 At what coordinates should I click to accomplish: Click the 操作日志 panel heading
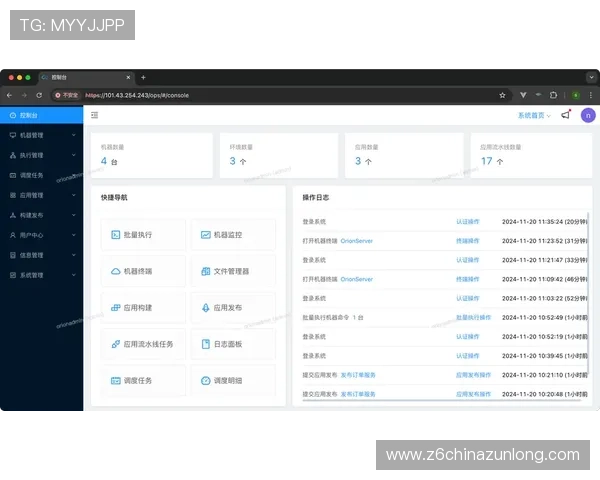coord(316,198)
